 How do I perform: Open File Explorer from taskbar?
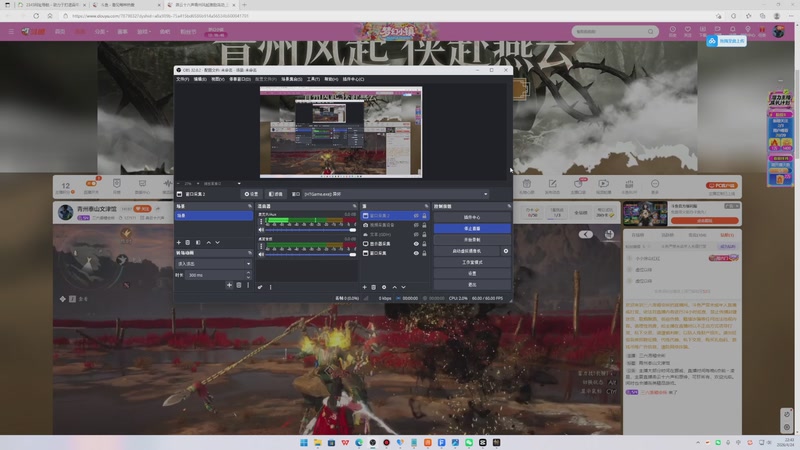tap(317, 442)
